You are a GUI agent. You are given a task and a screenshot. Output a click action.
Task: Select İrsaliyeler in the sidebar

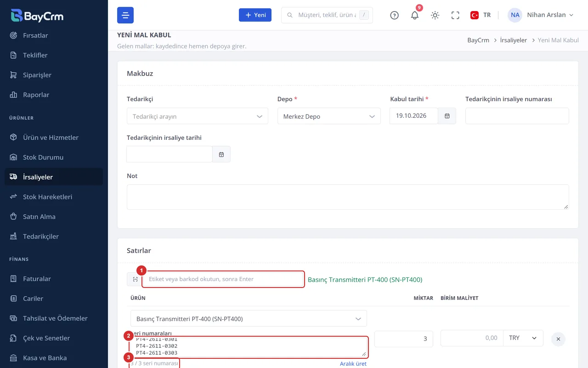[x=54, y=177]
